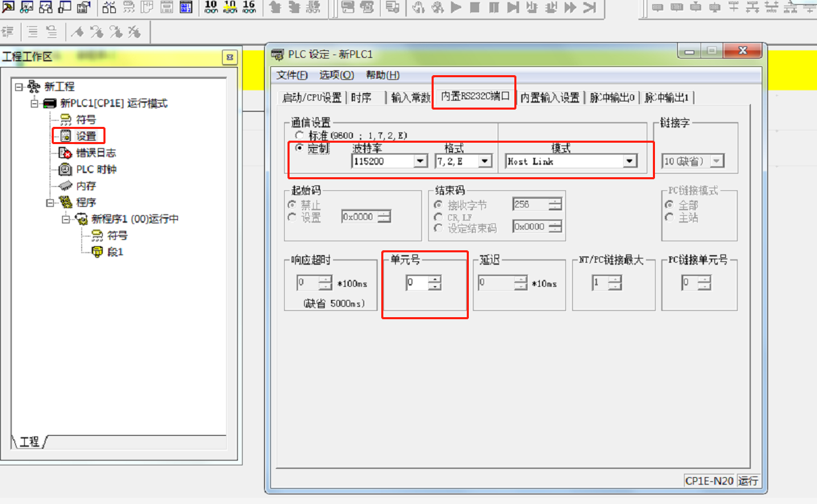Collapse the 程序 tree node
This screenshot has width=817, height=504.
tap(50, 202)
